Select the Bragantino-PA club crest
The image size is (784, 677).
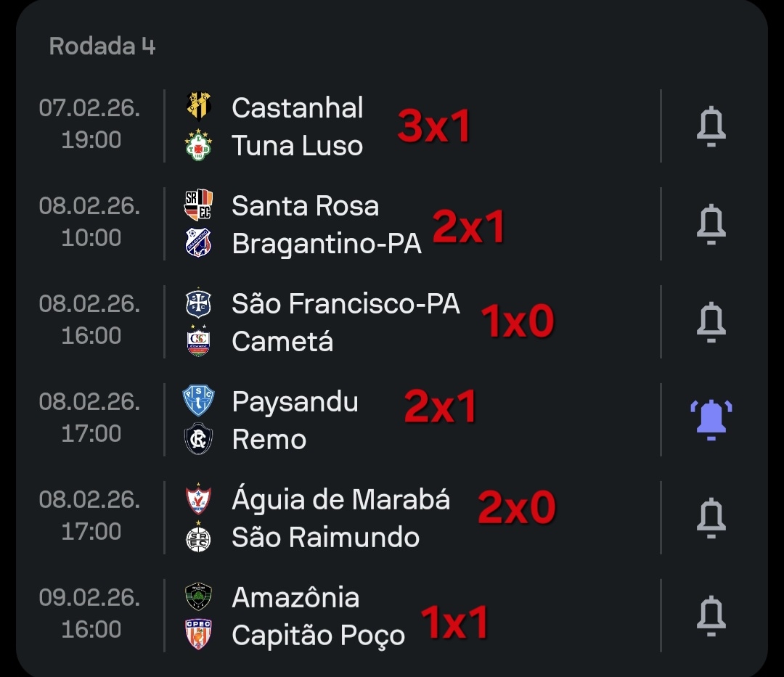pyautogui.click(x=198, y=243)
